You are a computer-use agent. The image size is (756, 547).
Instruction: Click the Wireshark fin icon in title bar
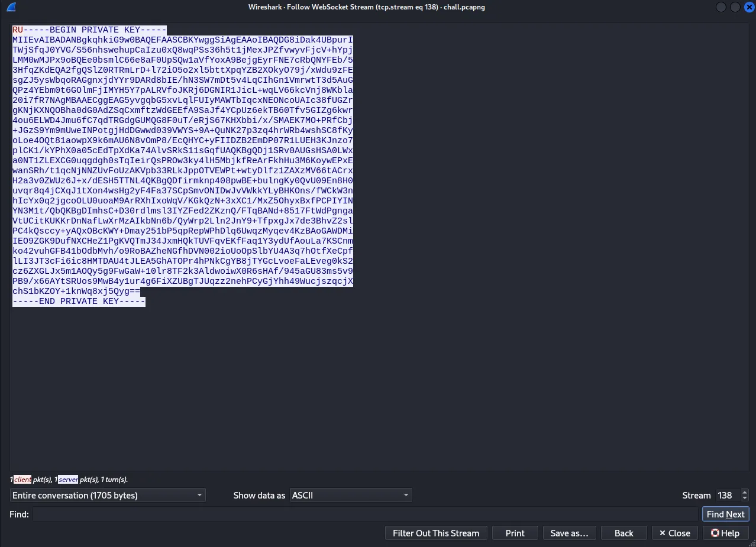pyautogui.click(x=11, y=7)
